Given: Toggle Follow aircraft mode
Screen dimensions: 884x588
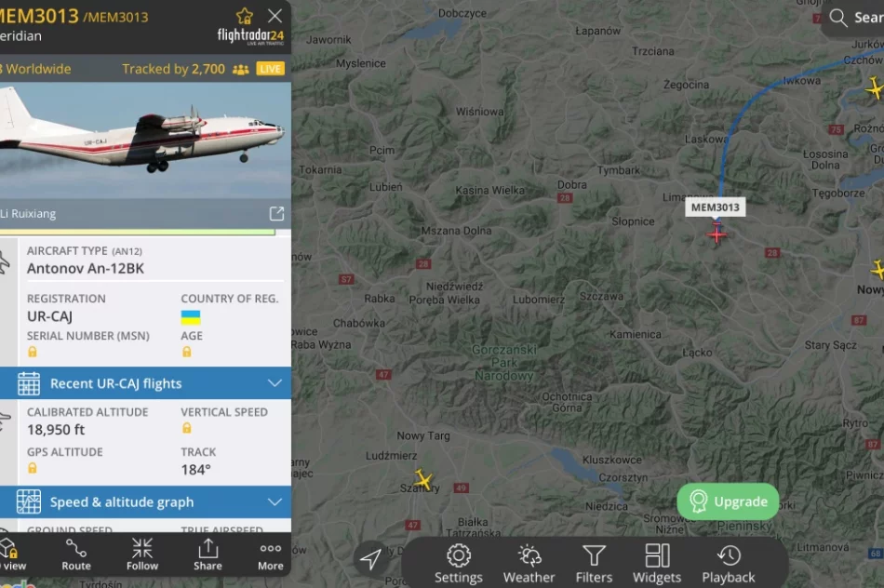Looking at the screenshot, I should (x=142, y=555).
